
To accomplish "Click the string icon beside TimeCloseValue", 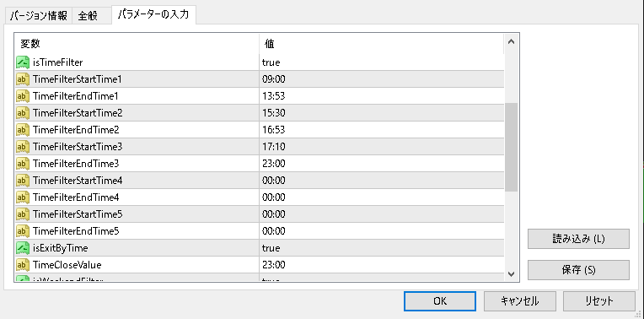I will (23, 265).
